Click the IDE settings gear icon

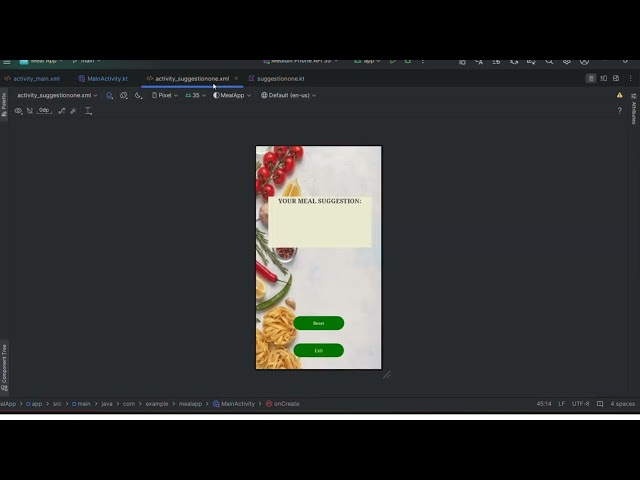(x=567, y=62)
